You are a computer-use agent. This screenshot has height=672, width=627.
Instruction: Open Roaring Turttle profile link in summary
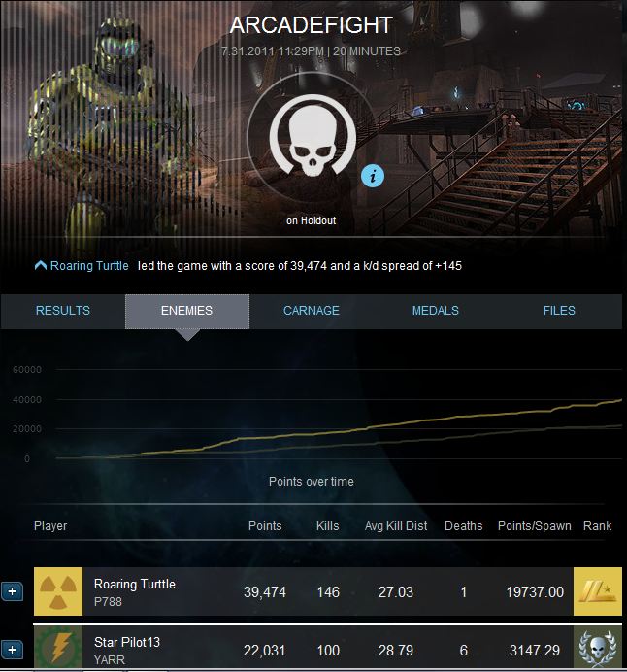click(89, 266)
